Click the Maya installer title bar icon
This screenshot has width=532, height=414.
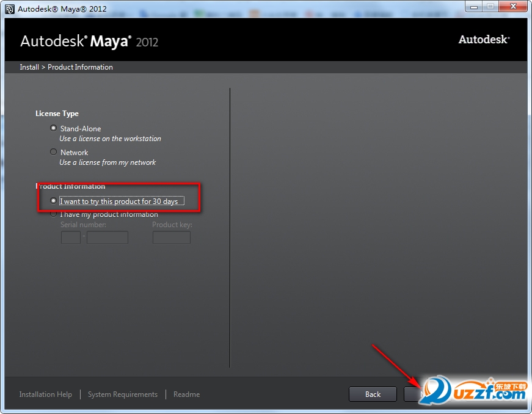[x=10, y=9]
